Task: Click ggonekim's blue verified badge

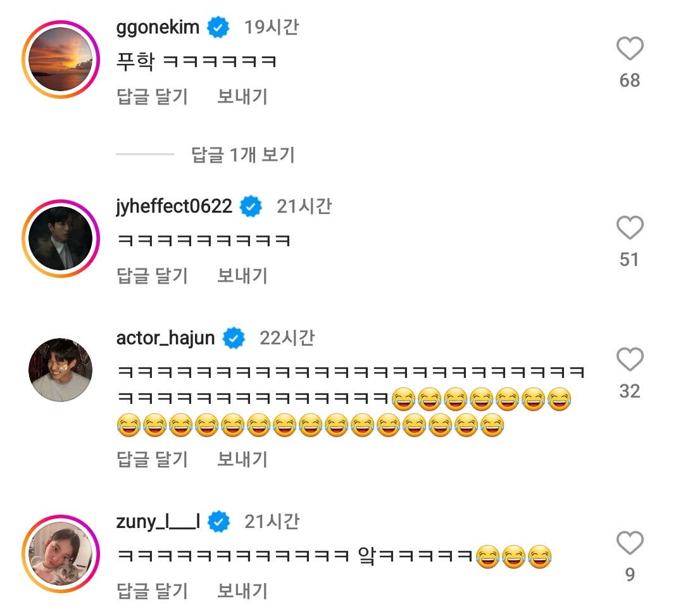Action: [218, 27]
